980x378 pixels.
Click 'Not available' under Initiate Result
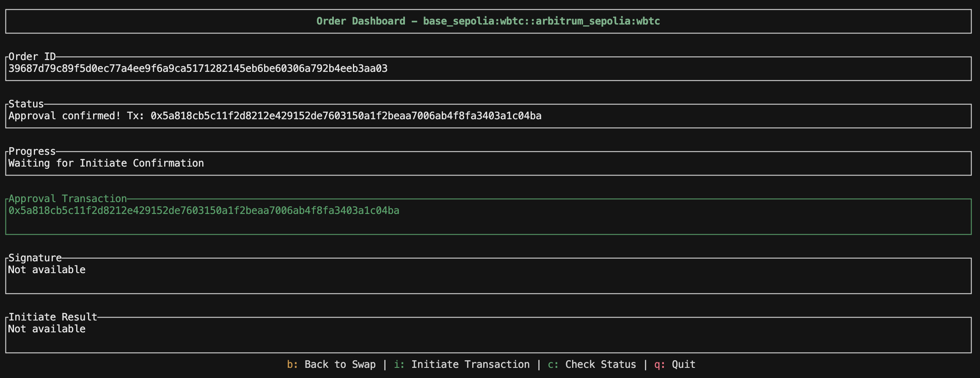coord(47,329)
